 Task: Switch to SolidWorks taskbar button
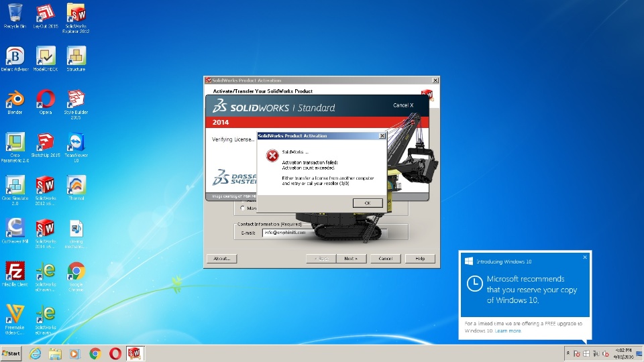click(x=135, y=353)
